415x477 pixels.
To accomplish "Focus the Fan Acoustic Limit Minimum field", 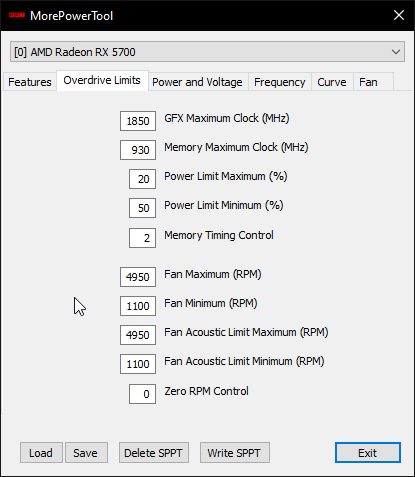I will coord(138,364).
